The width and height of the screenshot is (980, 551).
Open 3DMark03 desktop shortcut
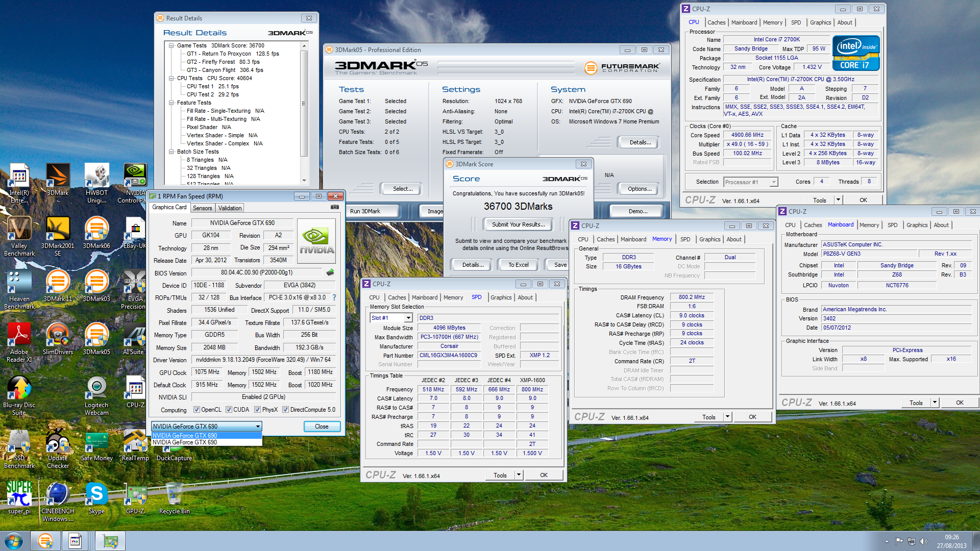pos(96,286)
